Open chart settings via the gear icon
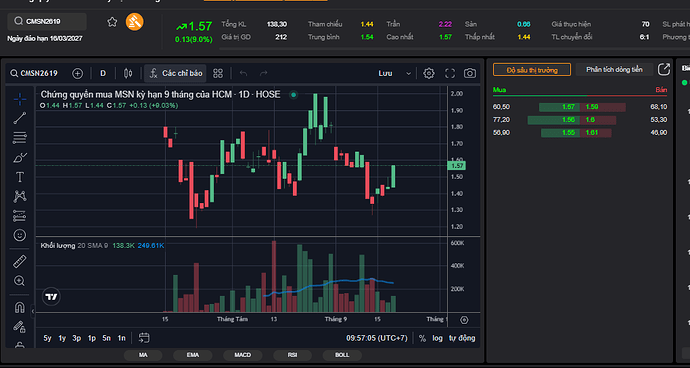Image resolution: width=690 pixels, height=368 pixels. click(429, 74)
